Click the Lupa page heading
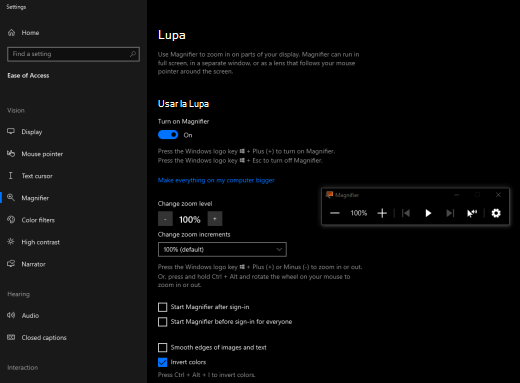The image size is (520, 383). [x=172, y=35]
